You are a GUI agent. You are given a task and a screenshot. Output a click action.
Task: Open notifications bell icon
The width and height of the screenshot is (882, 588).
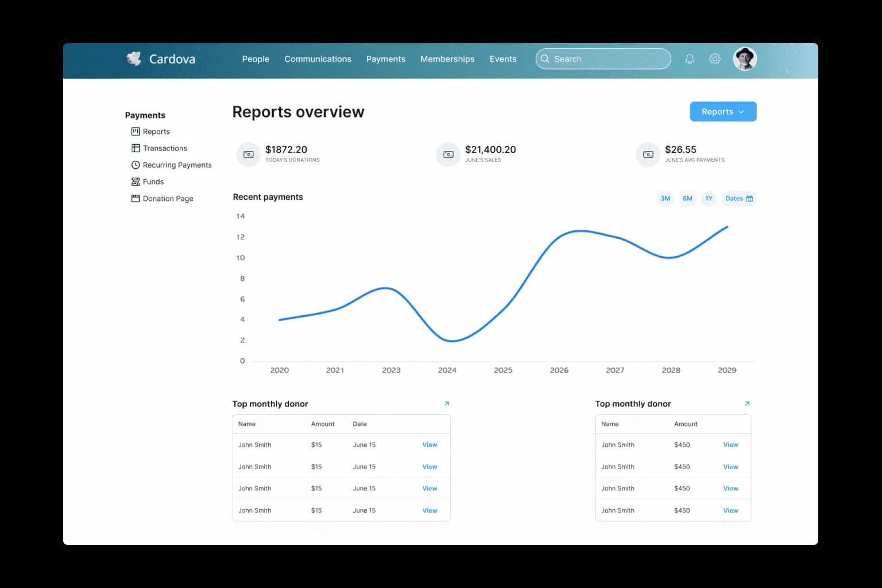[690, 59]
